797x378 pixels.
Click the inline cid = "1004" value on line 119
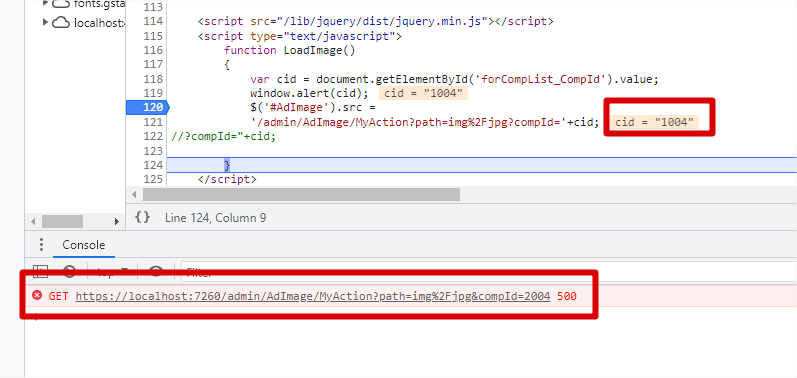click(423, 93)
